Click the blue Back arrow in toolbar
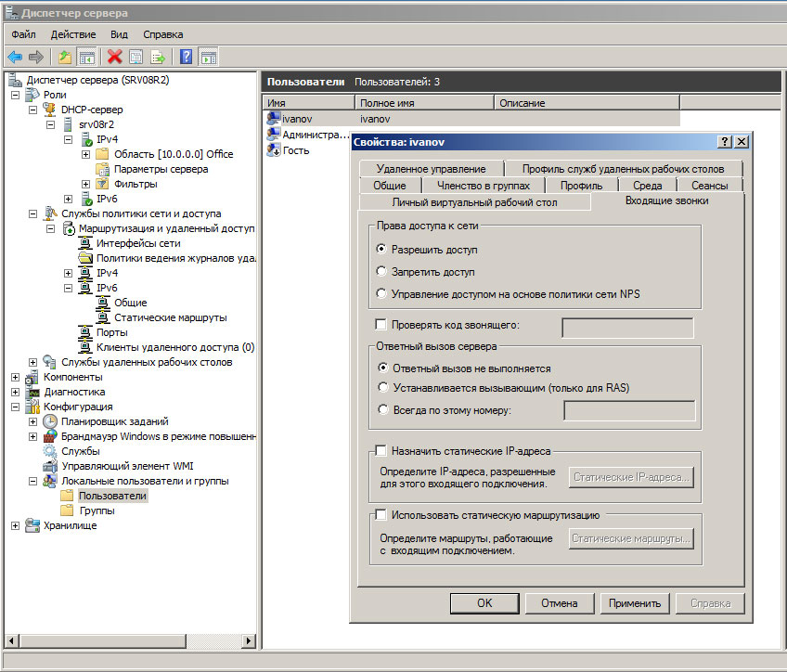 point(15,57)
